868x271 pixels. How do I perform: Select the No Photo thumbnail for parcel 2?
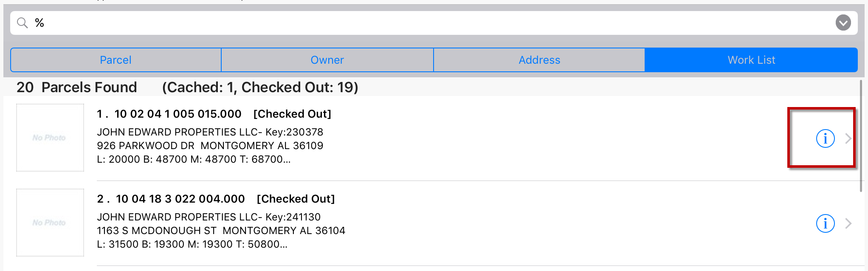coord(50,223)
